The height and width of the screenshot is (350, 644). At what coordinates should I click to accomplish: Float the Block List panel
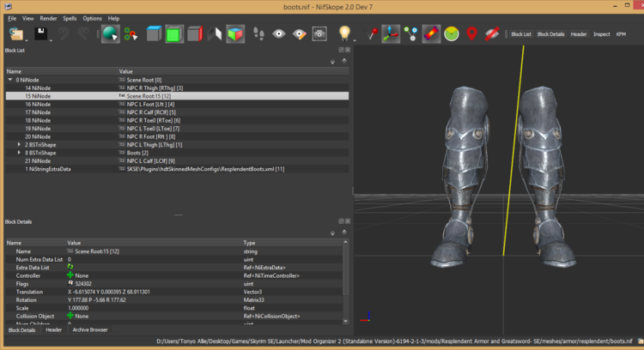pos(341,50)
